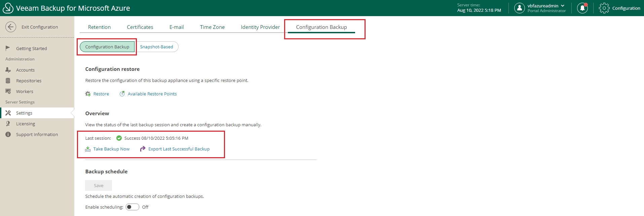
Task: Open the Available Restore Points link
Action: coord(152,94)
